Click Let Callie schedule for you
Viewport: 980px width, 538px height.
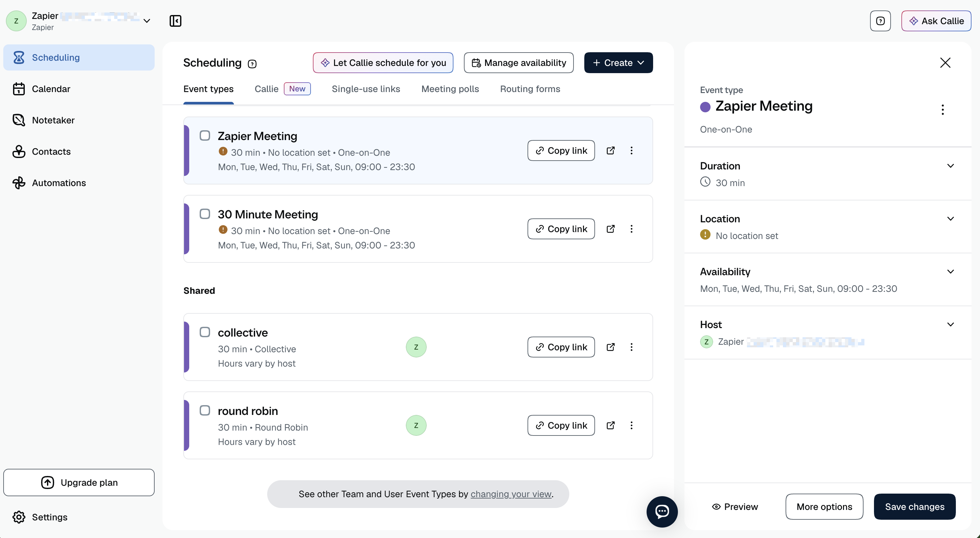(x=383, y=63)
